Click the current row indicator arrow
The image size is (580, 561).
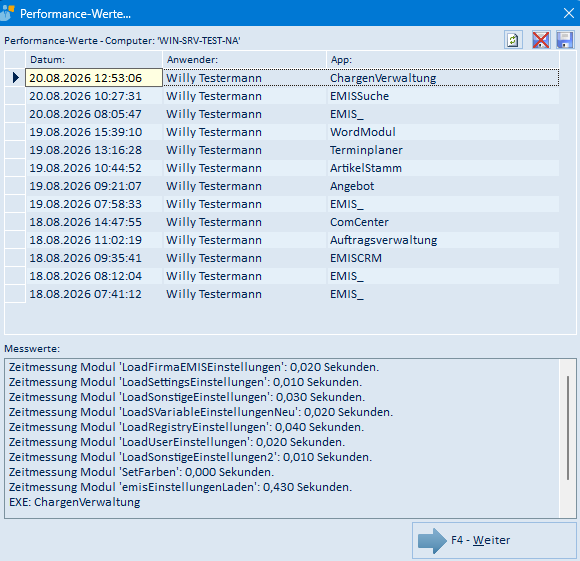16,78
